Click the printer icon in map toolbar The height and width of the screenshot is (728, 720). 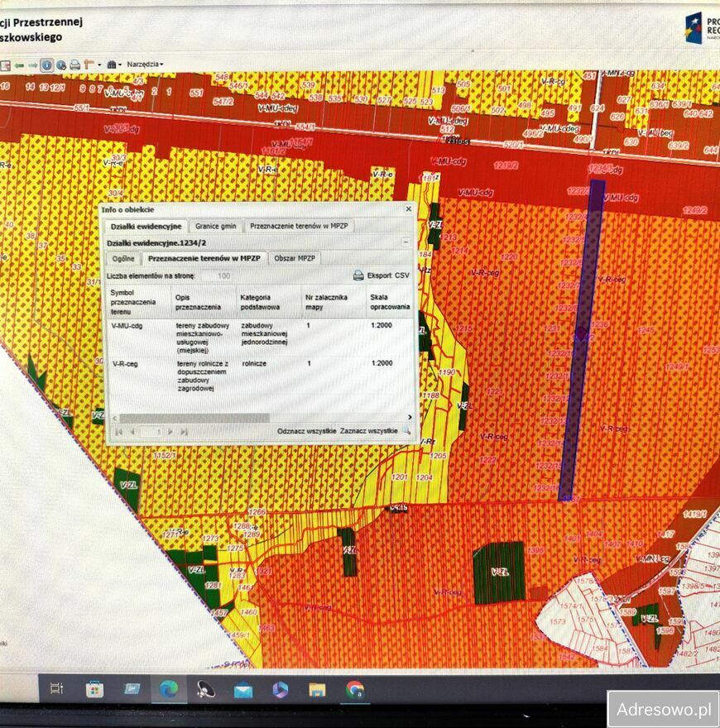point(74,65)
